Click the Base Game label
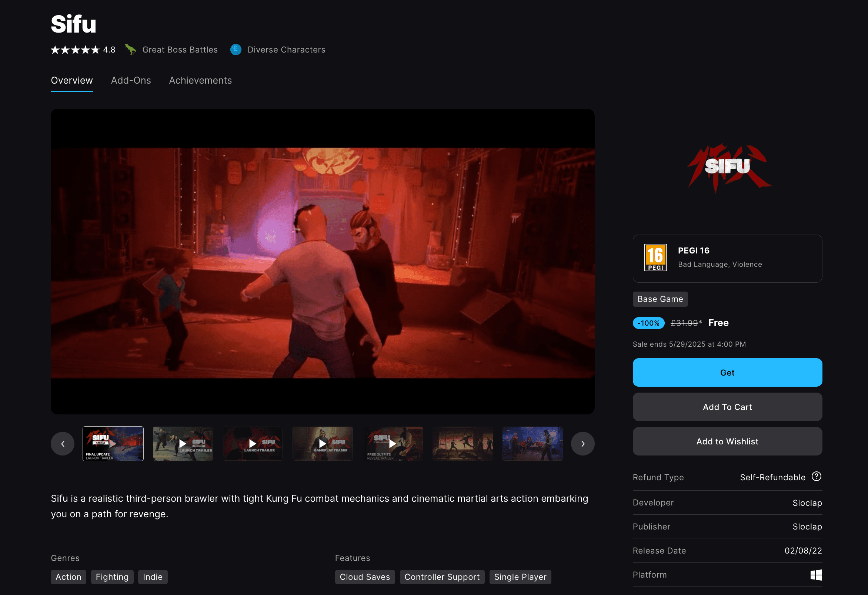The image size is (868, 595). point(660,299)
